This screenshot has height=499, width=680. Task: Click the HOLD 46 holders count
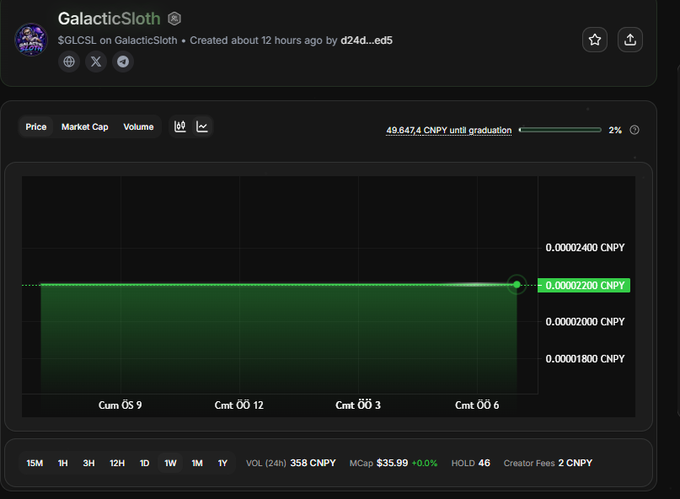[471, 463]
